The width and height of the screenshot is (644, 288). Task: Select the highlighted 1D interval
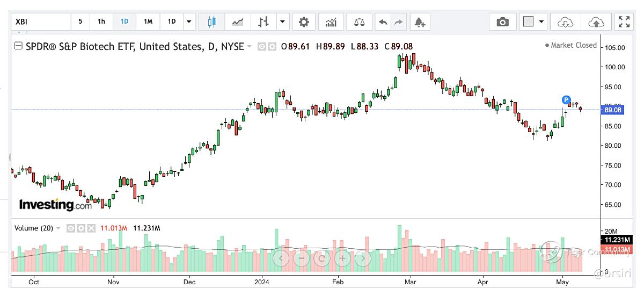(125, 21)
